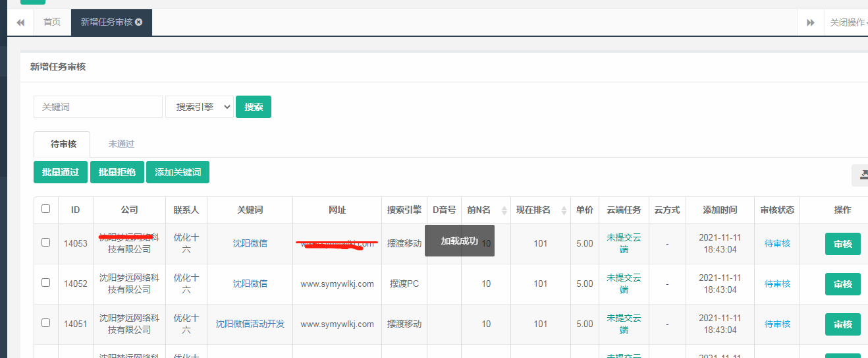Image resolution: width=868 pixels, height=358 pixels.
Task: Focus the 关键词 search input field
Action: click(x=98, y=107)
